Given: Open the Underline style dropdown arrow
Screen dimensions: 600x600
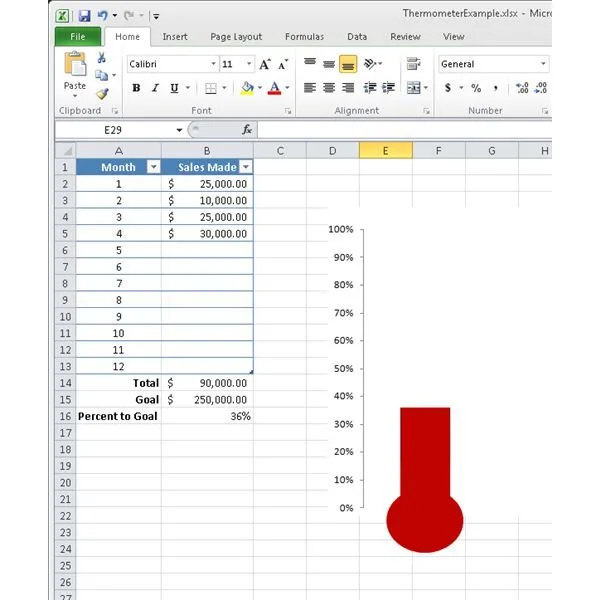Looking at the screenshot, I should click(188, 88).
